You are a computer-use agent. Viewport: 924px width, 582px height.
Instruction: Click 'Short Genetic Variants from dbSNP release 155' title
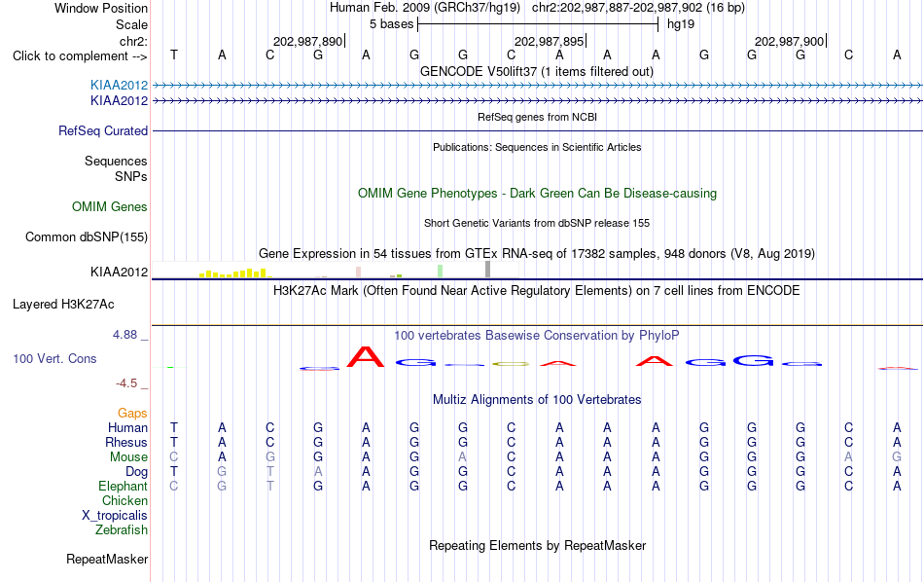tap(537, 223)
